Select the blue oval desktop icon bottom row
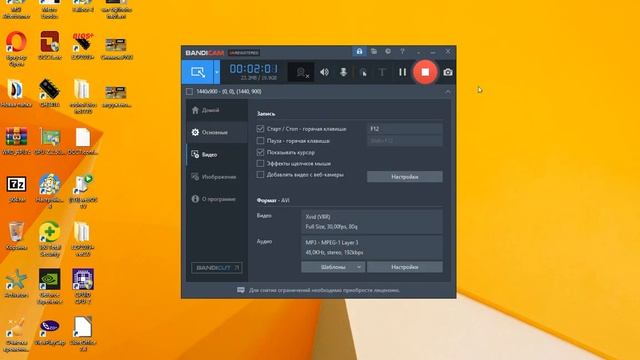The height and width of the screenshot is (360, 640). pyautogui.click(x=50, y=332)
